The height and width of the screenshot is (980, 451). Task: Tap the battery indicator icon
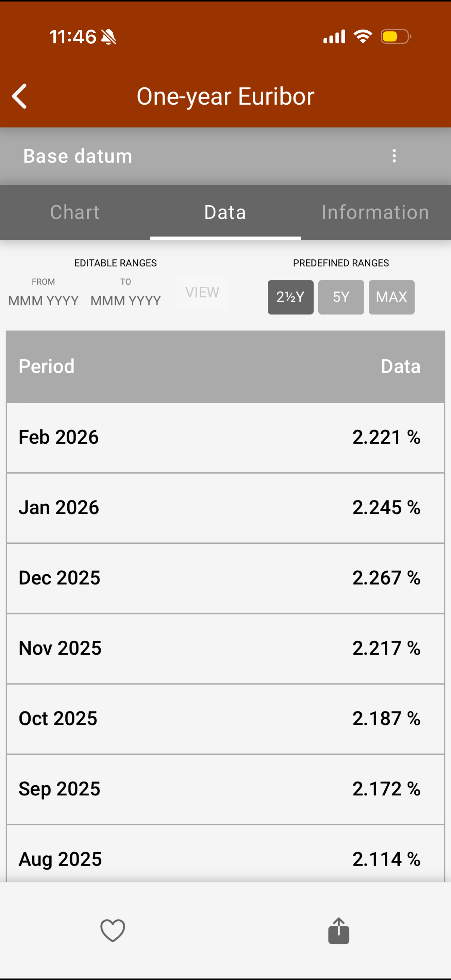[395, 37]
